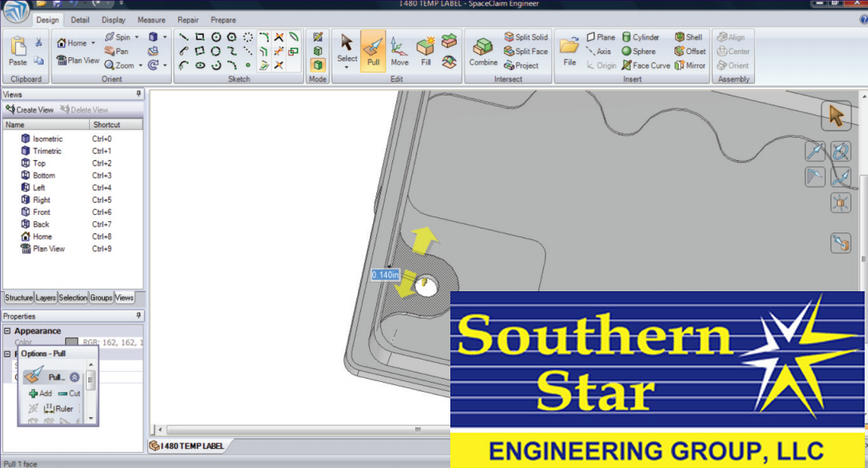
Task: Click the Create View button
Action: point(29,110)
